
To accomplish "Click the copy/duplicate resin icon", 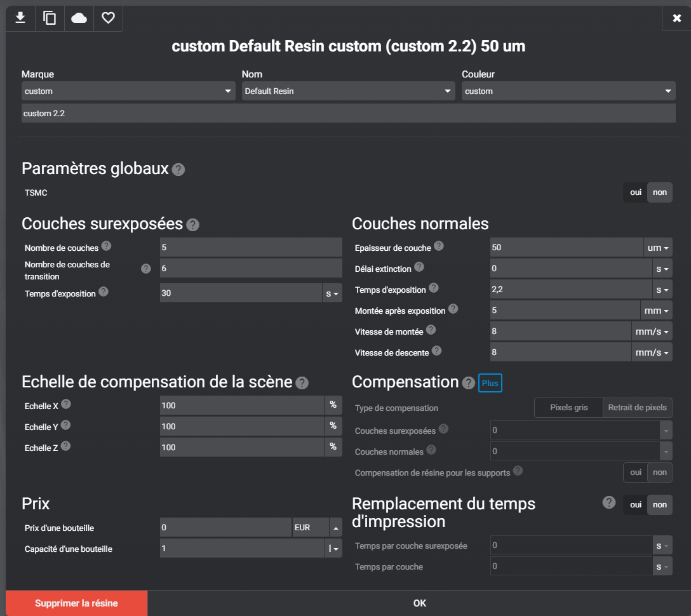I will point(50,18).
